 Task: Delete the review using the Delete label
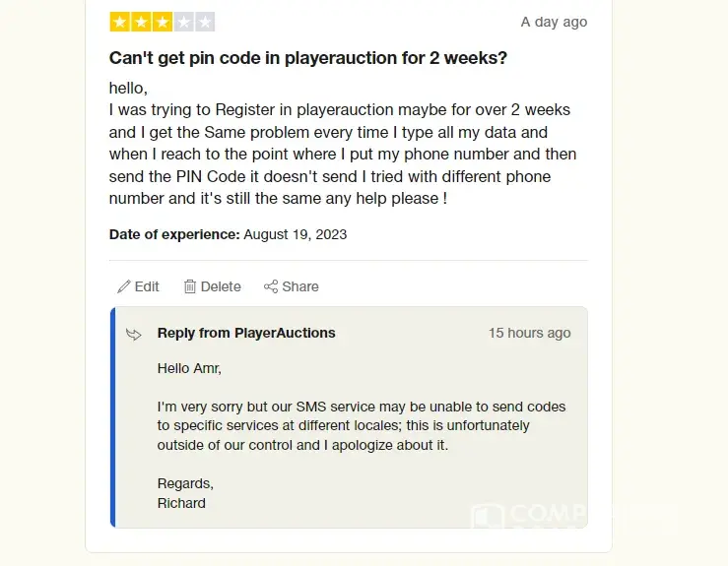tap(221, 286)
